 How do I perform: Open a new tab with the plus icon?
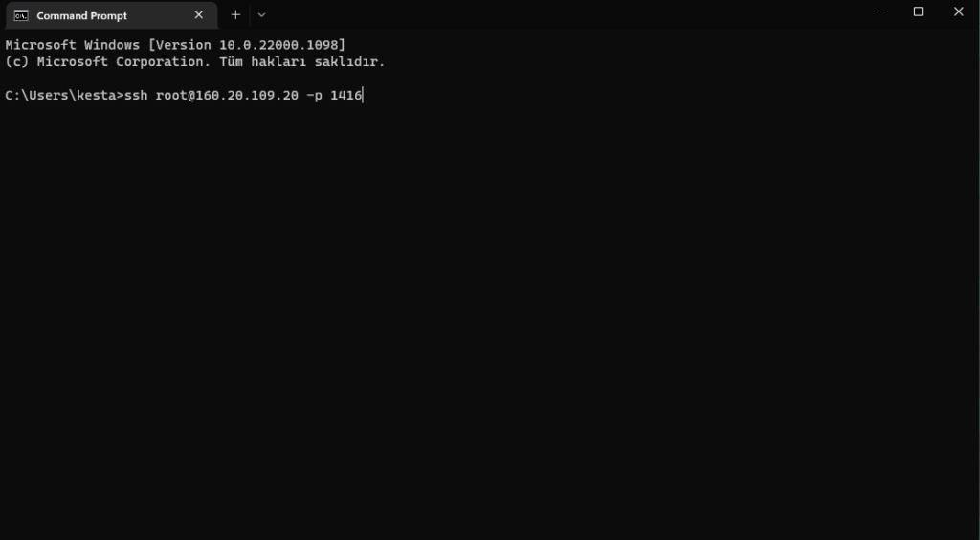(x=235, y=15)
